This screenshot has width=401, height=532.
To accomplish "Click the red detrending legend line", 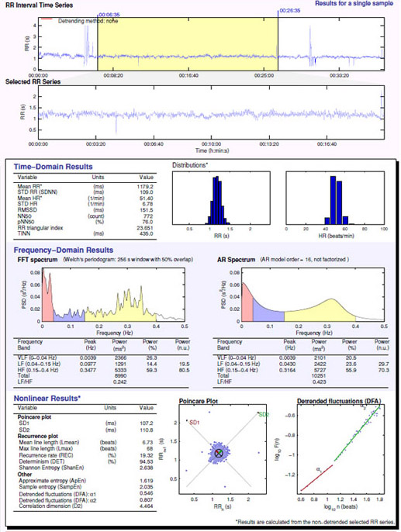I will tap(47, 19).
